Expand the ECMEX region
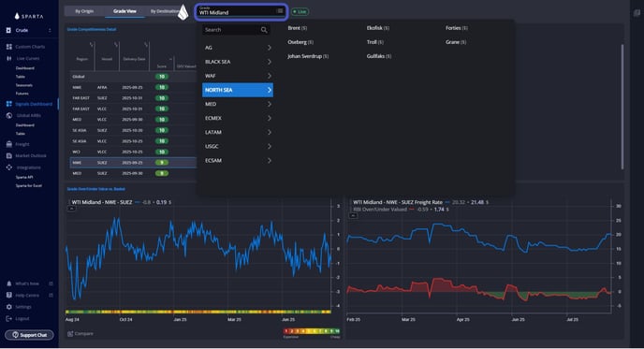 pyautogui.click(x=238, y=118)
